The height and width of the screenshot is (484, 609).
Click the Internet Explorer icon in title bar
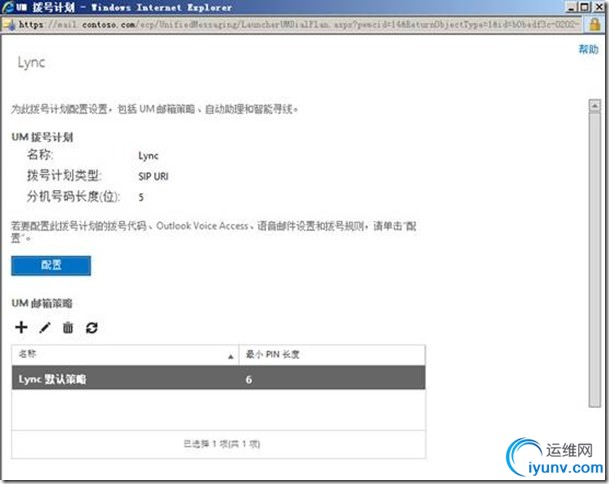(x=8, y=7)
